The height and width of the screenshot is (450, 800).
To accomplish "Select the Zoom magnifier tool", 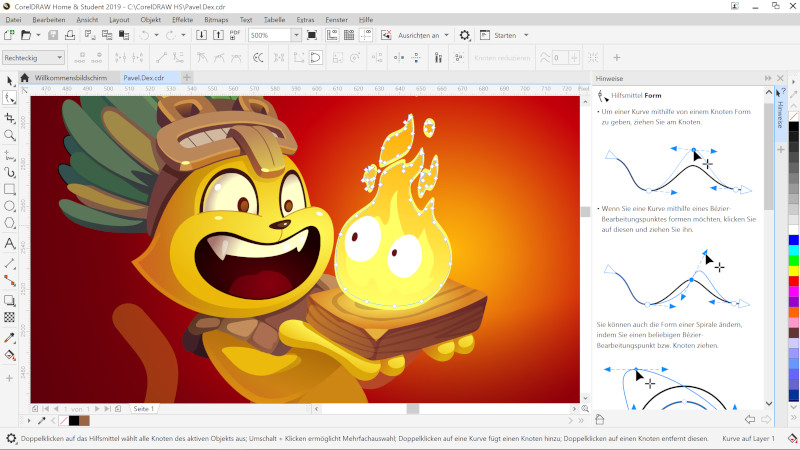I will pyautogui.click(x=10, y=135).
